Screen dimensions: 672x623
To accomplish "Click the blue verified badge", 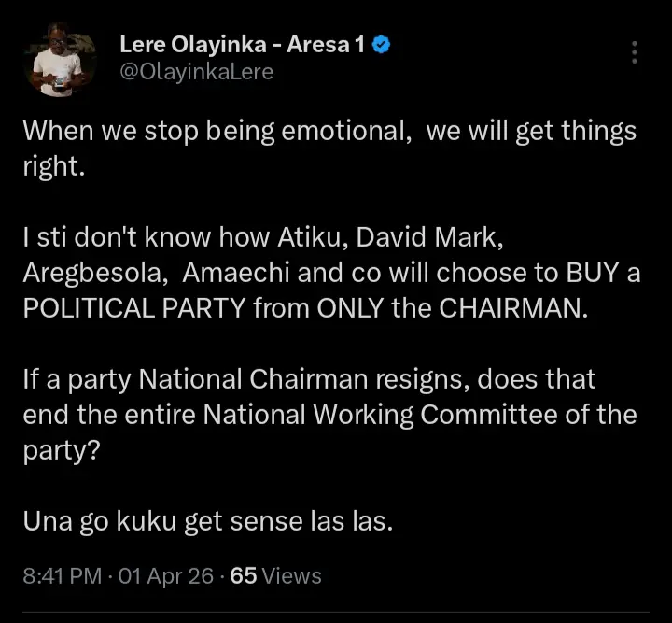I will [x=380, y=44].
